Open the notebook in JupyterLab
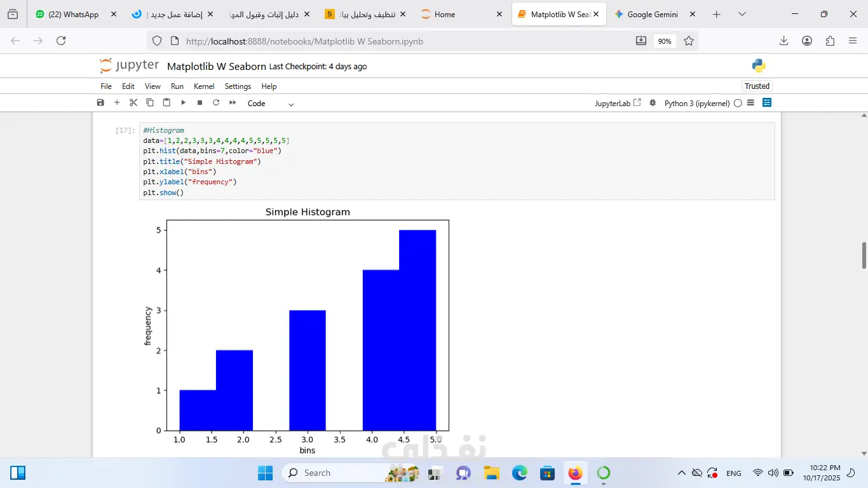 pos(618,103)
